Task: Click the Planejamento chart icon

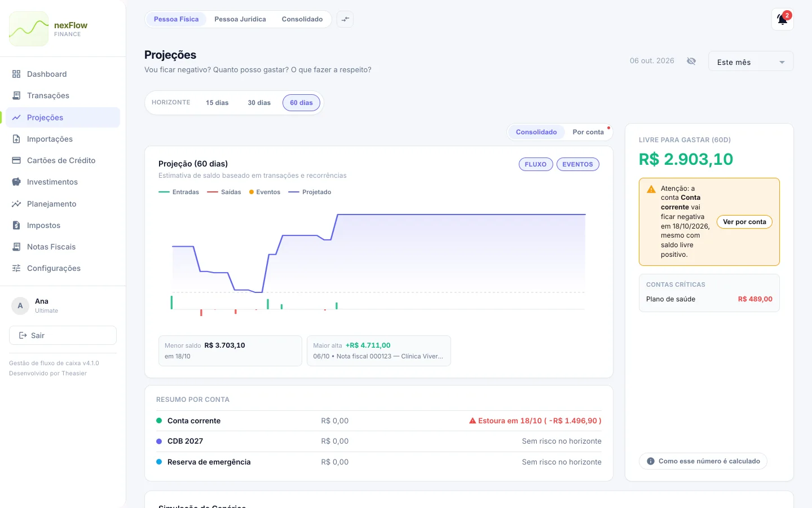Action: (x=16, y=204)
